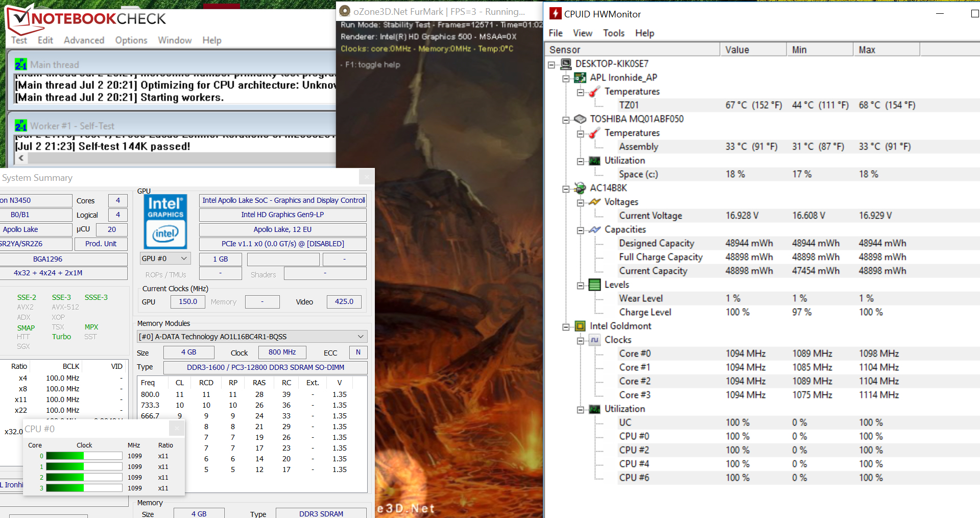Click the Worker #1 horizontal scrollbar arrow
This screenshot has height=518, width=980.
(x=21, y=158)
